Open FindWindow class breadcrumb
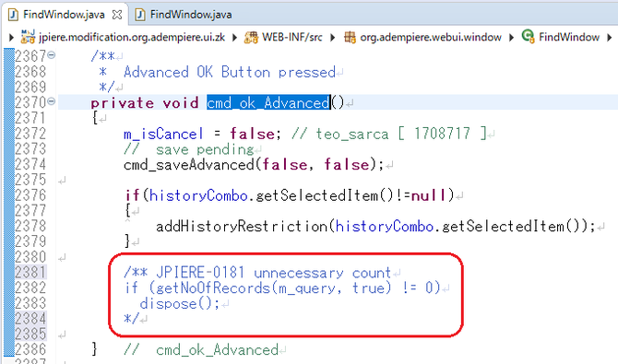Viewport: 618px width, 364px height. (x=569, y=37)
